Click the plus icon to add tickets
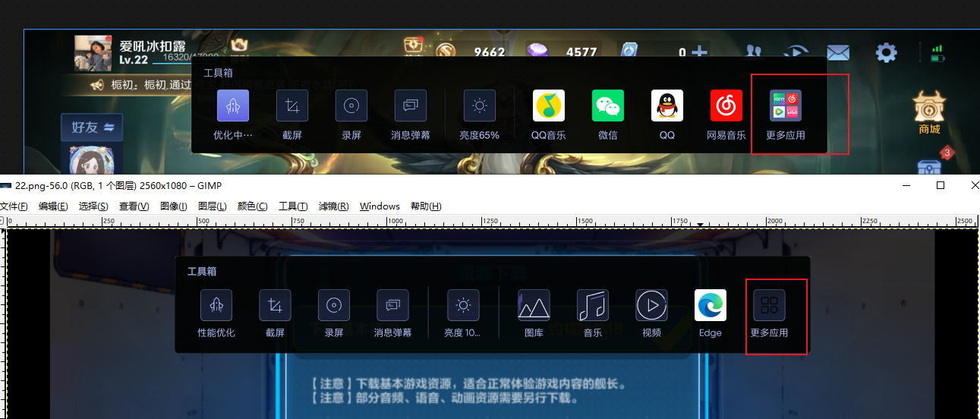 coord(699,52)
